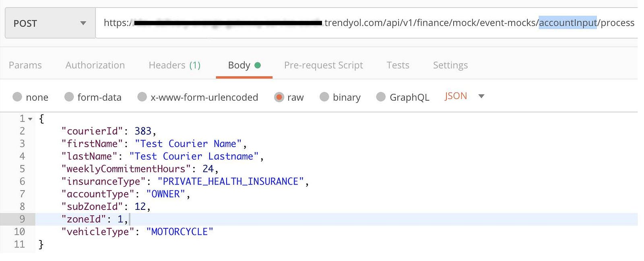Click the "OWNER" account type value

[165, 194]
